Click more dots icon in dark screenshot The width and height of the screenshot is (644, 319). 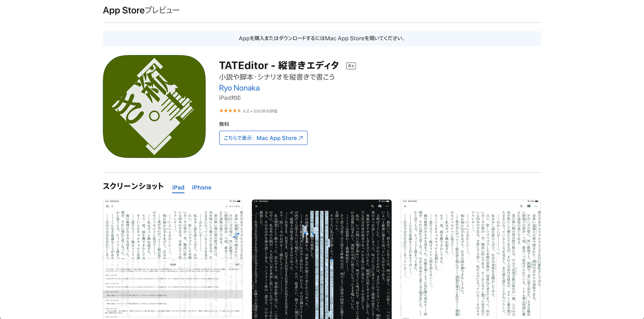[x=387, y=206]
